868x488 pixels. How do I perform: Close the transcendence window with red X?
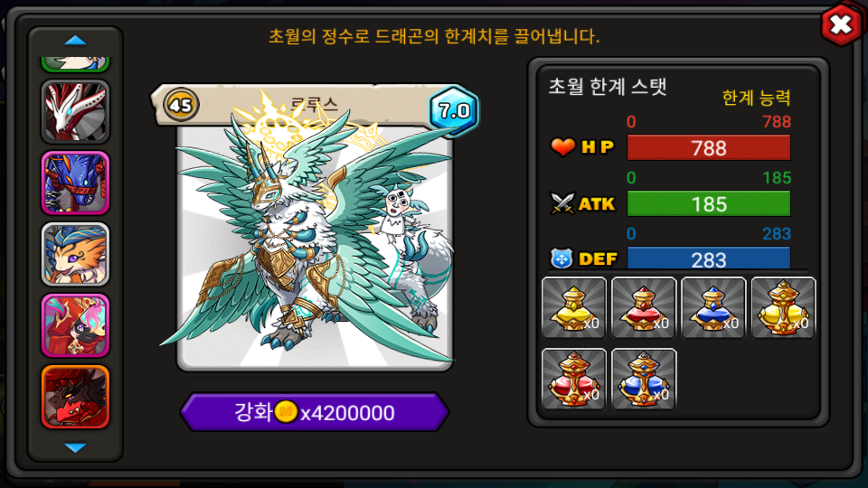coord(841,25)
